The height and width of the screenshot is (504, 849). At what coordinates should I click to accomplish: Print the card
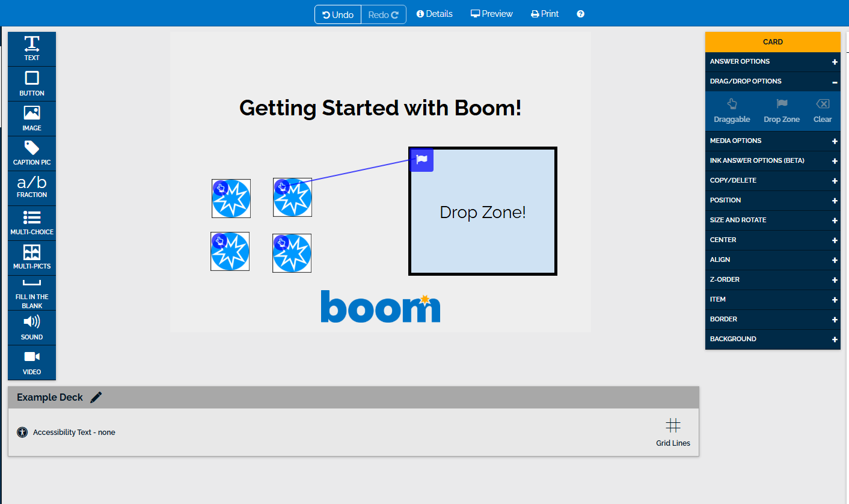[545, 14]
